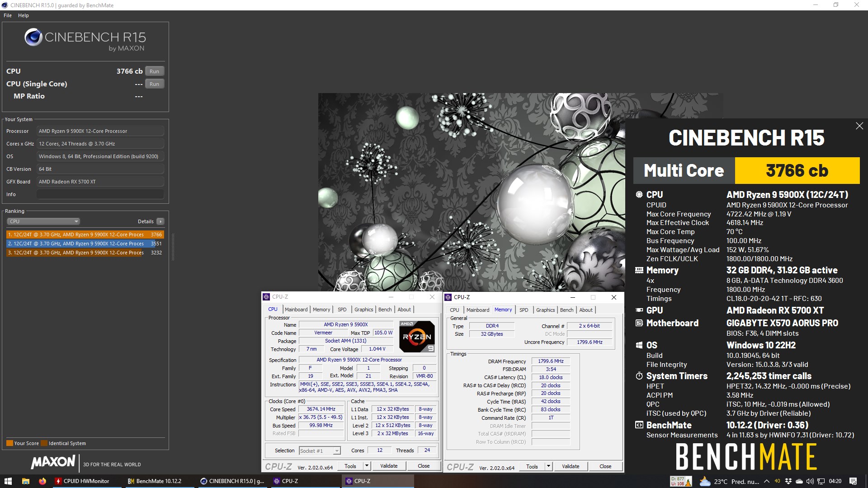The height and width of the screenshot is (488, 868).
Task: Select ranking entry 3 with score 3232
Action: [85, 253]
